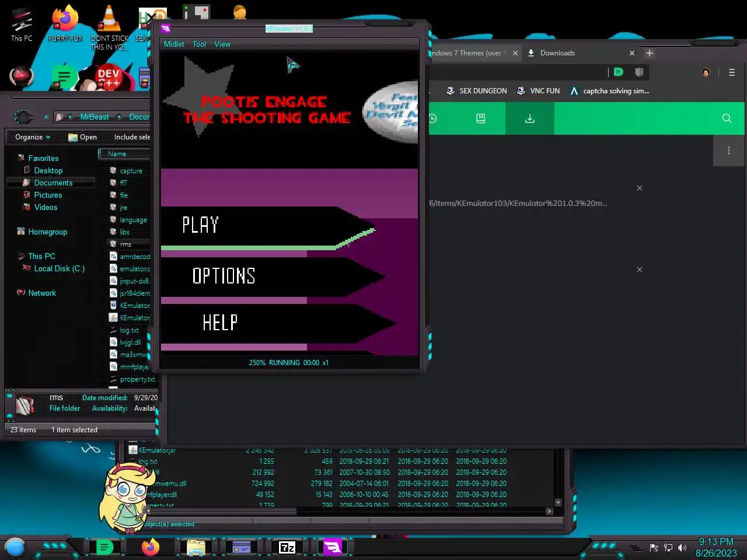Image resolution: width=747 pixels, height=560 pixels.
Task: Select Network in the navigation pane
Action: tap(42, 293)
